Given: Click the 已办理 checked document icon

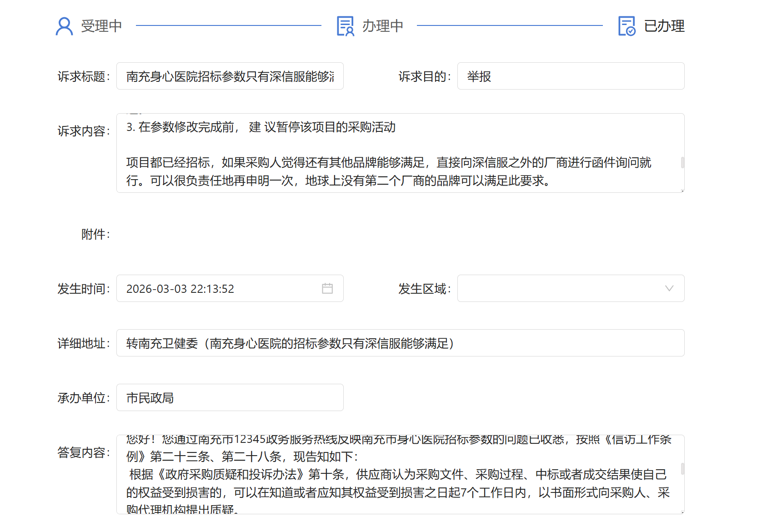Looking at the screenshot, I should coord(627,26).
